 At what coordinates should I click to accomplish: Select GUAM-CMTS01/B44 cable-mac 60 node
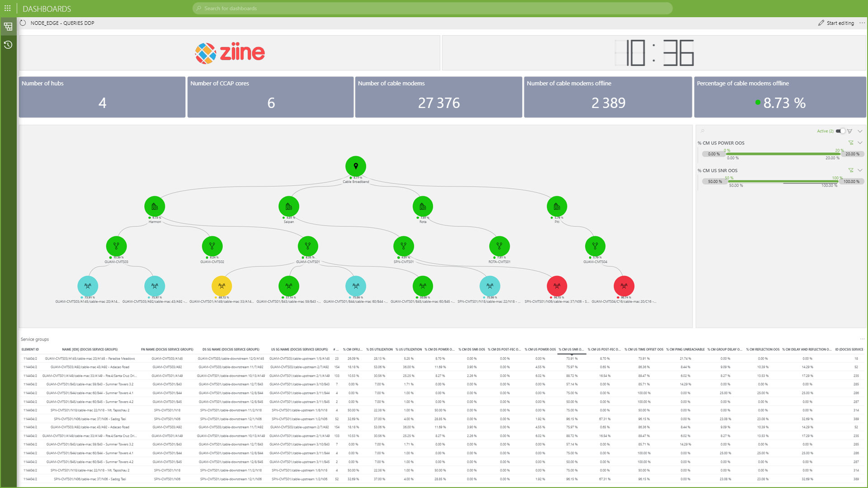(356, 286)
